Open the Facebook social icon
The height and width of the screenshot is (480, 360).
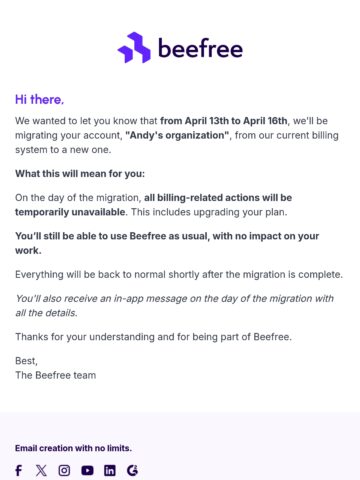[19, 470]
